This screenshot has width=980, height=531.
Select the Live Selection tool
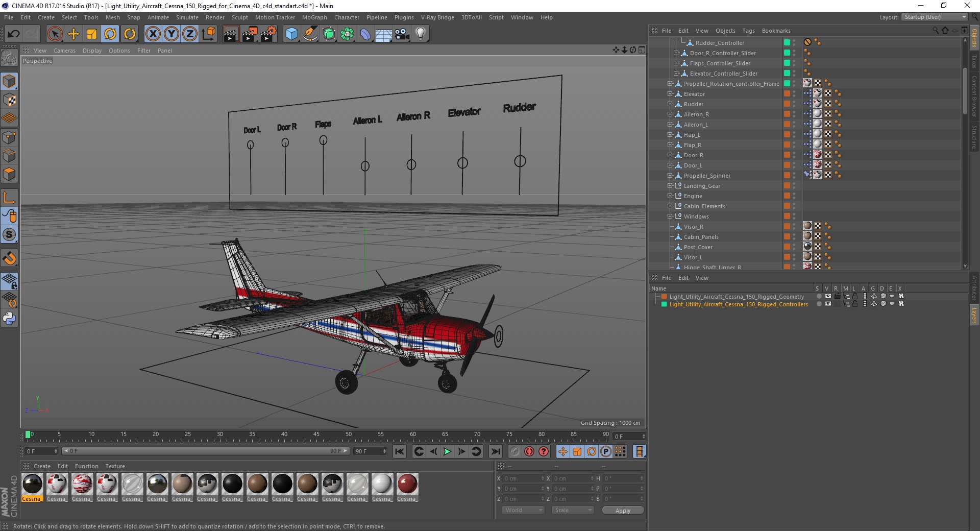55,34
